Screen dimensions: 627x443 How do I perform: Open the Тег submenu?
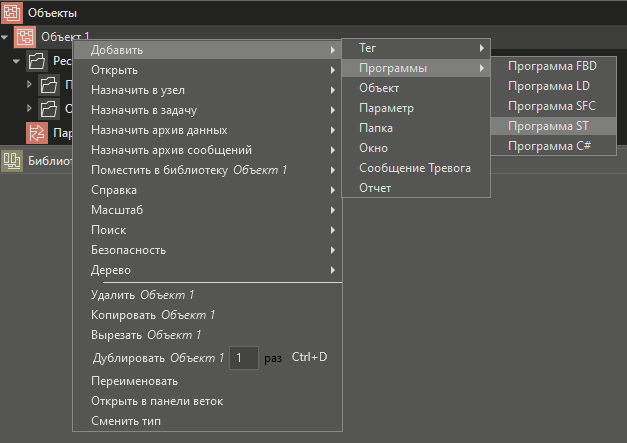coord(415,47)
